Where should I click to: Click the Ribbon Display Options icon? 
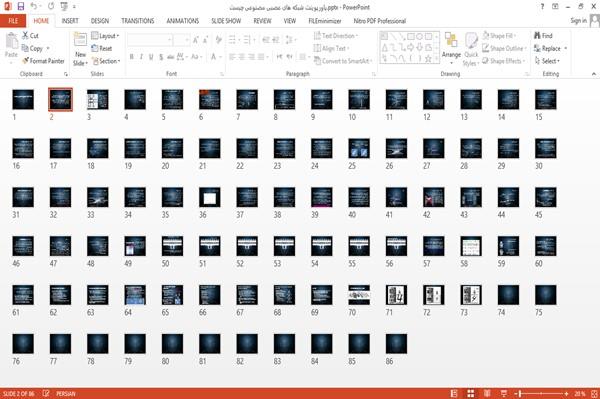pos(555,7)
